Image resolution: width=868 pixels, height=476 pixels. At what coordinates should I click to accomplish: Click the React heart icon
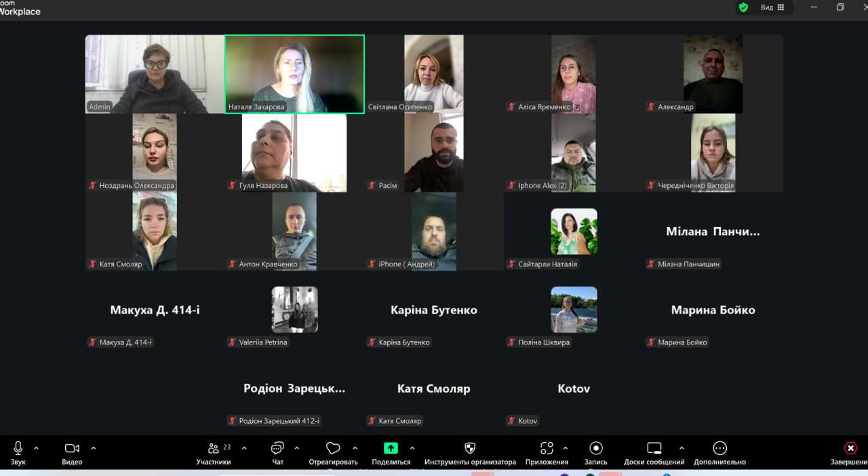(x=333, y=448)
